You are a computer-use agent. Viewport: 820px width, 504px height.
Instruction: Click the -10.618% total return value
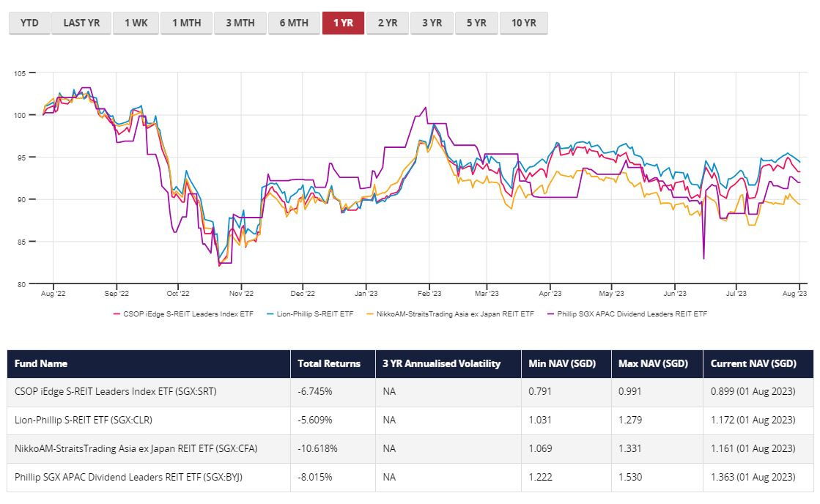[317, 448]
